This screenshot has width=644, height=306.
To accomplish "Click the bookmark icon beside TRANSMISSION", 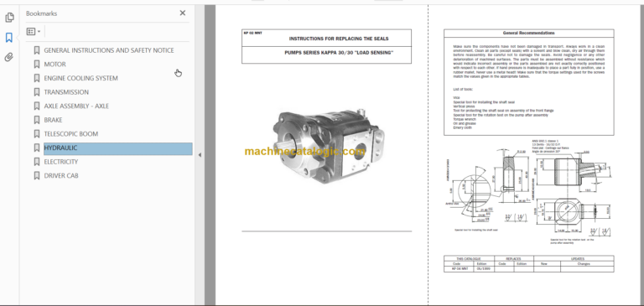I will pos(37,92).
